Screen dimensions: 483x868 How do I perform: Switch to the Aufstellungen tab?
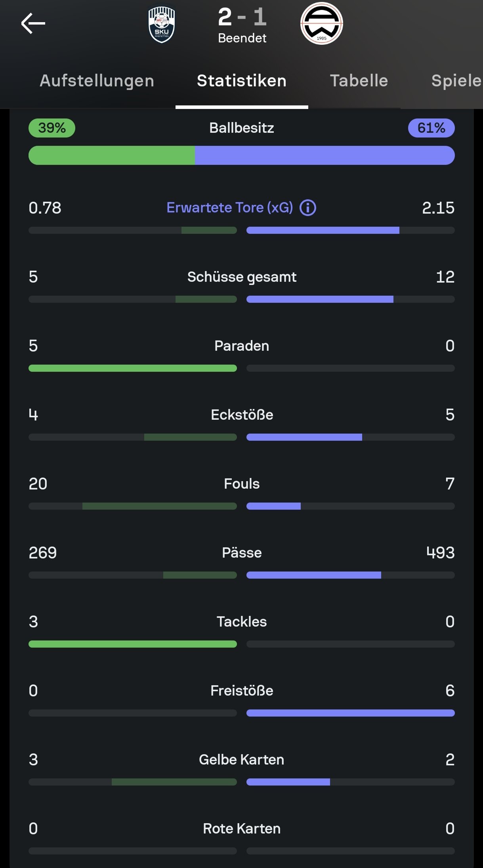97,81
